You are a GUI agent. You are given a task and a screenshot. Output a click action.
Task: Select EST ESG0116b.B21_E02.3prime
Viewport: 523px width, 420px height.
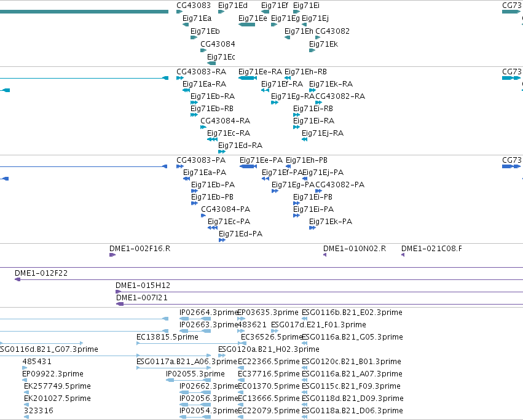tap(352, 313)
